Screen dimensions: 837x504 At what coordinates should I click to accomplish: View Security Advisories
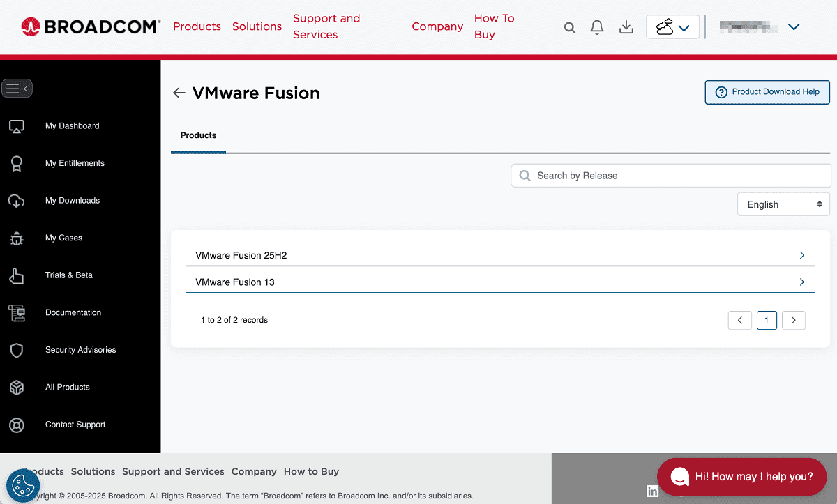(x=81, y=350)
